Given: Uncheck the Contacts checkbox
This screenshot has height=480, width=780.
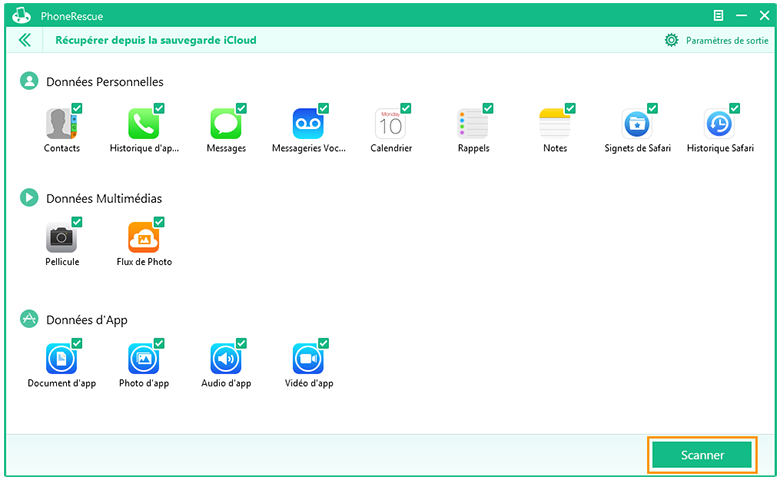Looking at the screenshot, I should click(x=77, y=108).
